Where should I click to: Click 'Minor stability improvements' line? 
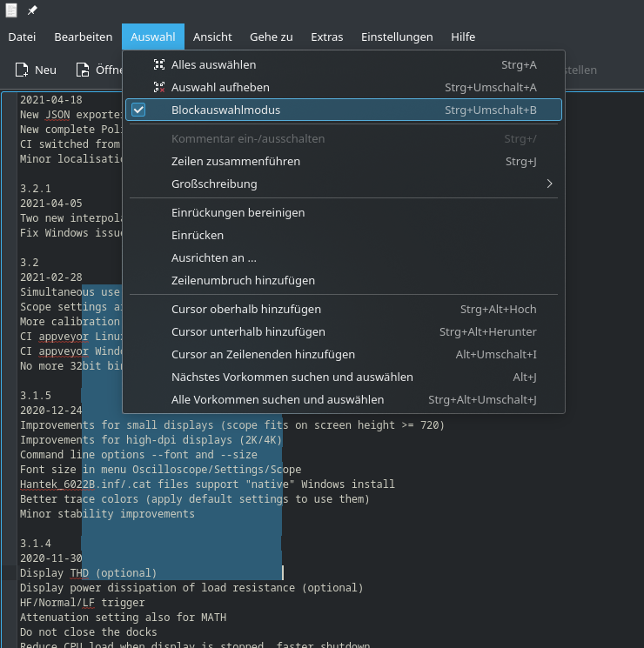pyautogui.click(x=108, y=514)
